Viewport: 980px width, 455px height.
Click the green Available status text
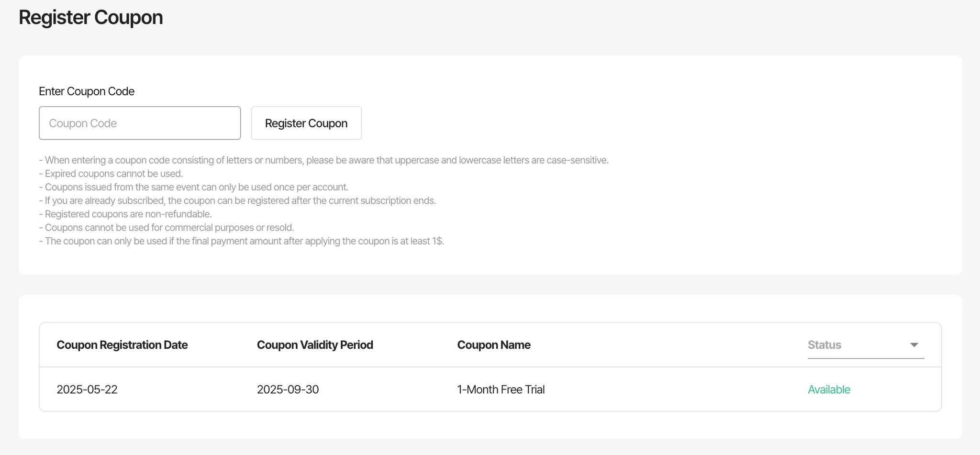click(x=829, y=389)
